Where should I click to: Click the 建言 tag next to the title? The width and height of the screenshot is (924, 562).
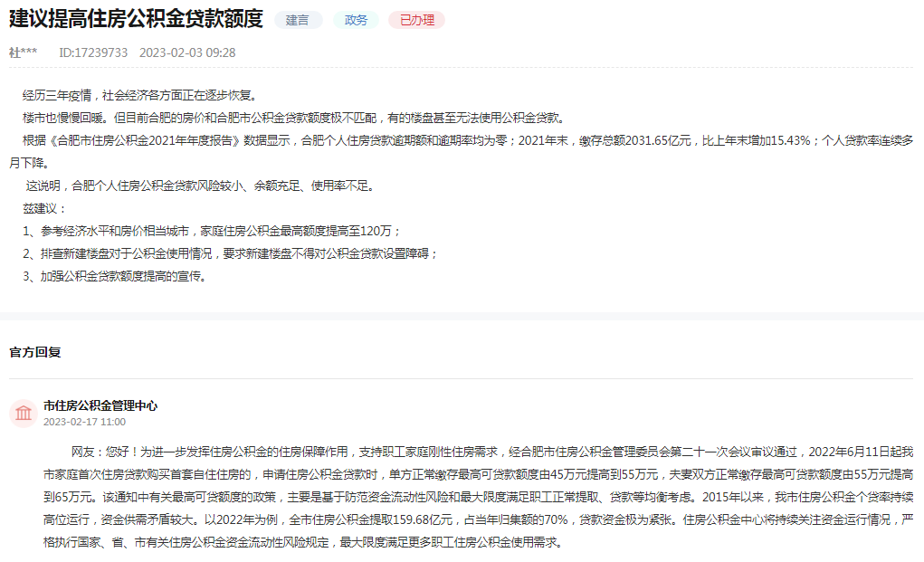[298, 20]
